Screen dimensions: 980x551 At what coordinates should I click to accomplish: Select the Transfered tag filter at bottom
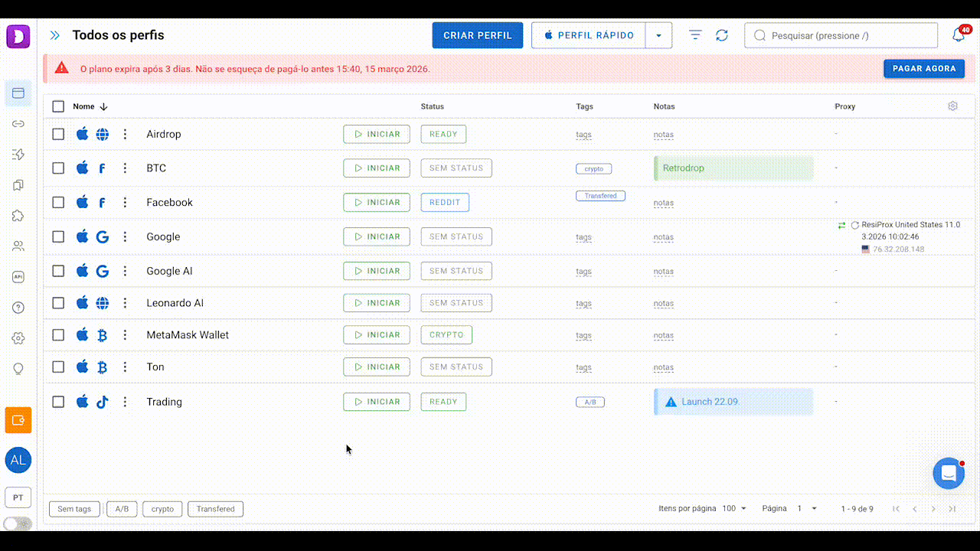tap(215, 509)
